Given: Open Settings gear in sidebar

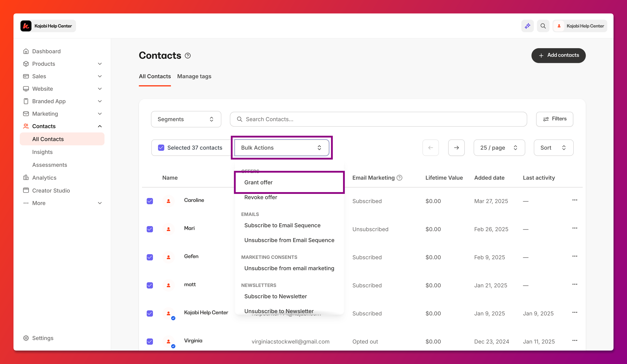Looking at the screenshot, I should click(x=26, y=338).
